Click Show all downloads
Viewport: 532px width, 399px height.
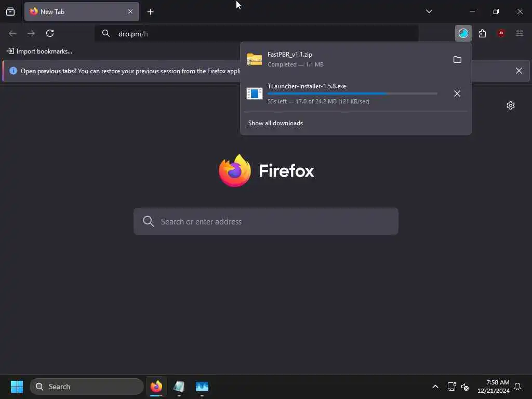275,123
